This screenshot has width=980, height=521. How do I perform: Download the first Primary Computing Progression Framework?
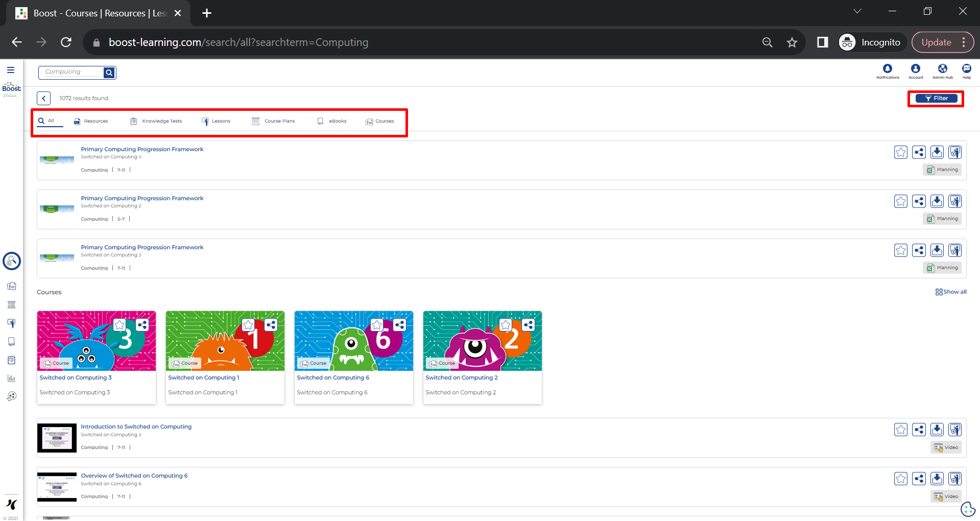click(x=937, y=152)
